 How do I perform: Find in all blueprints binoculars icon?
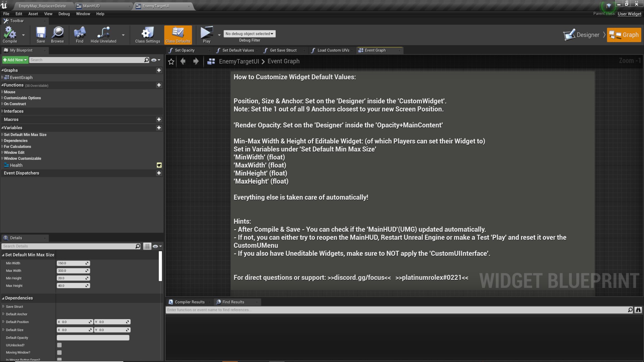point(638,310)
